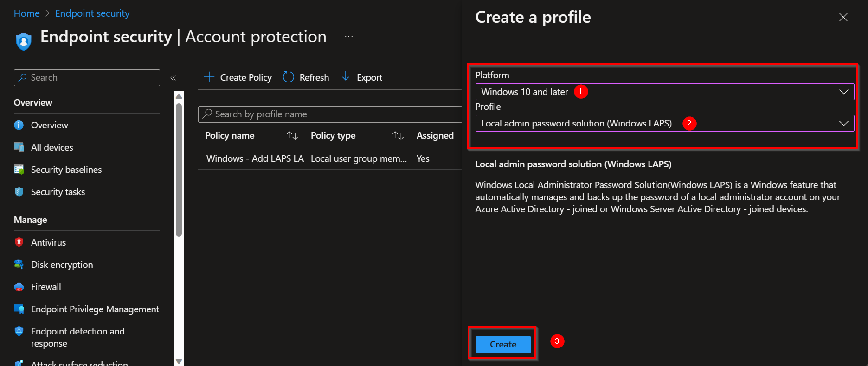Viewport: 868px width, 366px height.
Task: Select Antivirus under Manage
Action: [48, 242]
